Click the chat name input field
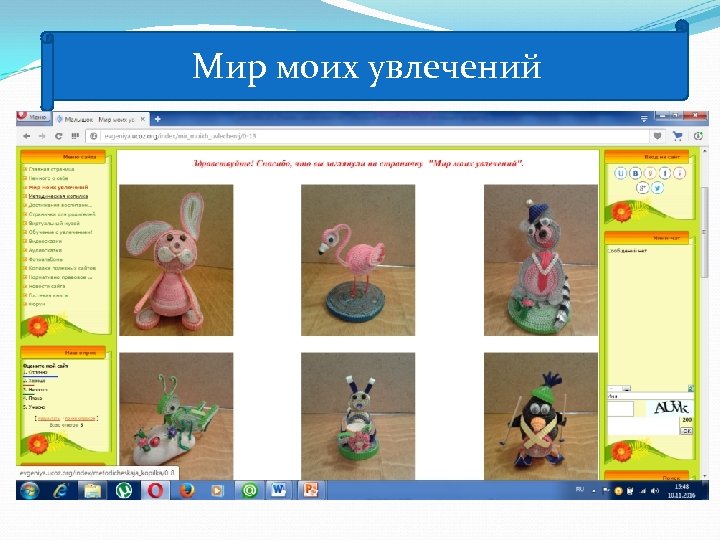The height and width of the screenshot is (540, 720). [x=650, y=396]
